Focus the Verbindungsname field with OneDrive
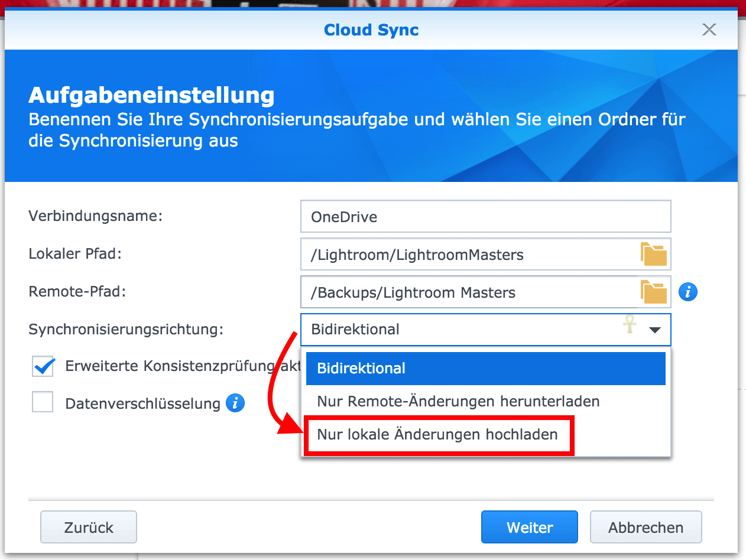Viewport: 746px width, 560px height. coord(486,216)
